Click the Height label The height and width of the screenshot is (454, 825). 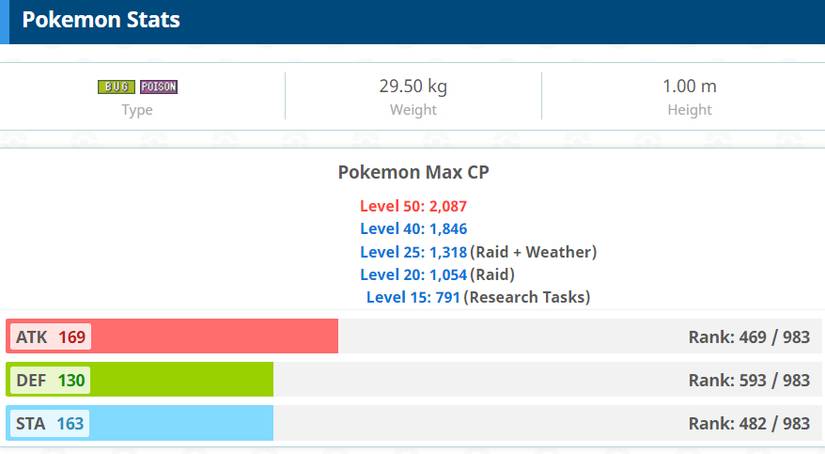click(689, 110)
